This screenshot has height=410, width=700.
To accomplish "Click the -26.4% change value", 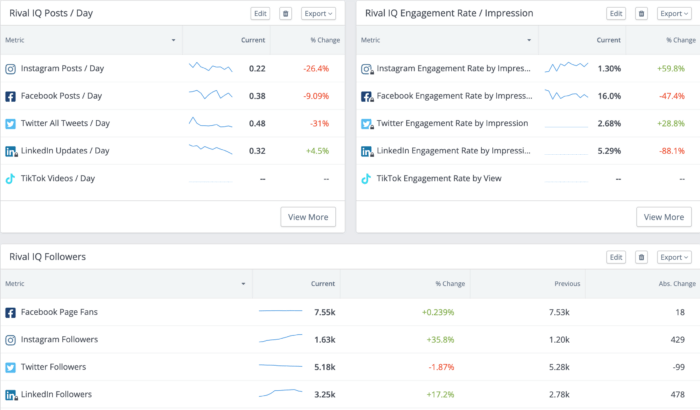I will pyautogui.click(x=316, y=69).
